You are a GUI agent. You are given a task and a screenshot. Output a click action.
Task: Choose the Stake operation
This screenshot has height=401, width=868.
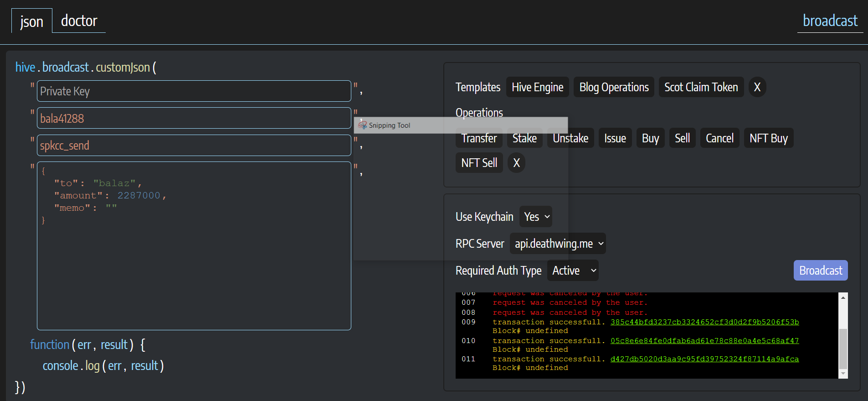(x=524, y=138)
